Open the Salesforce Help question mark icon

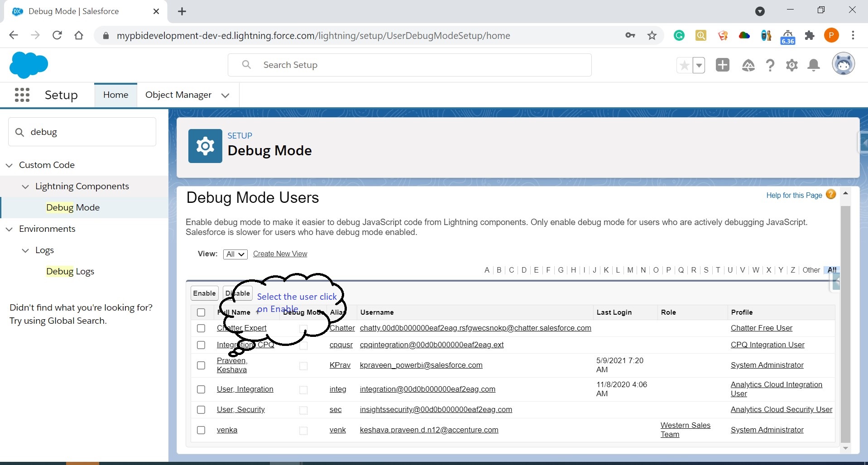(770, 66)
